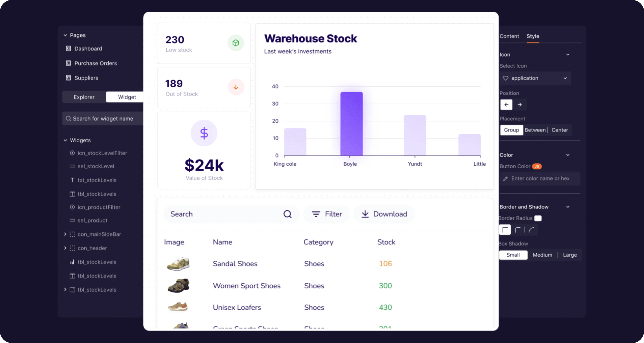Open the Select Icon application dropdown
The image size is (644, 343).
(x=535, y=78)
